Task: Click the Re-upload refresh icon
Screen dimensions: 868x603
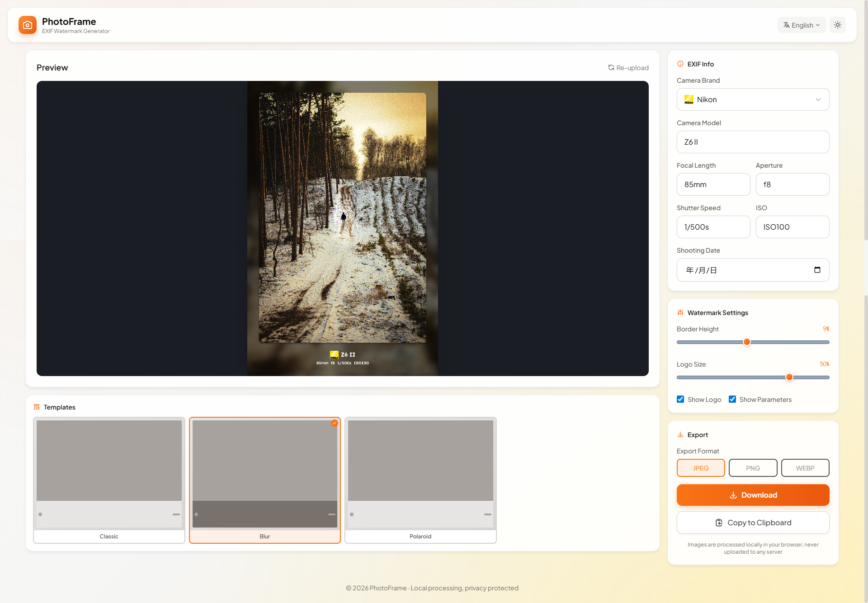Action: click(x=611, y=67)
